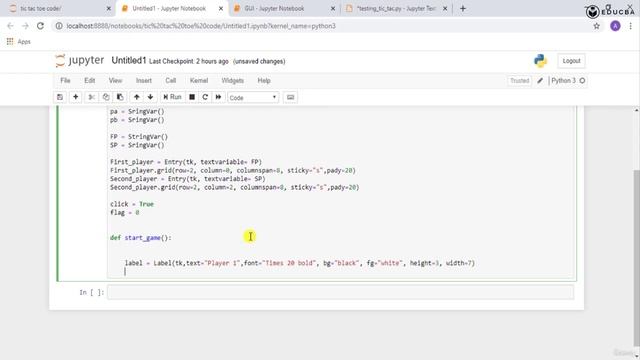Switch to the testing_tic_tac.py tab
The width and height of the screenshot is (640, 360).
[396, 8]
